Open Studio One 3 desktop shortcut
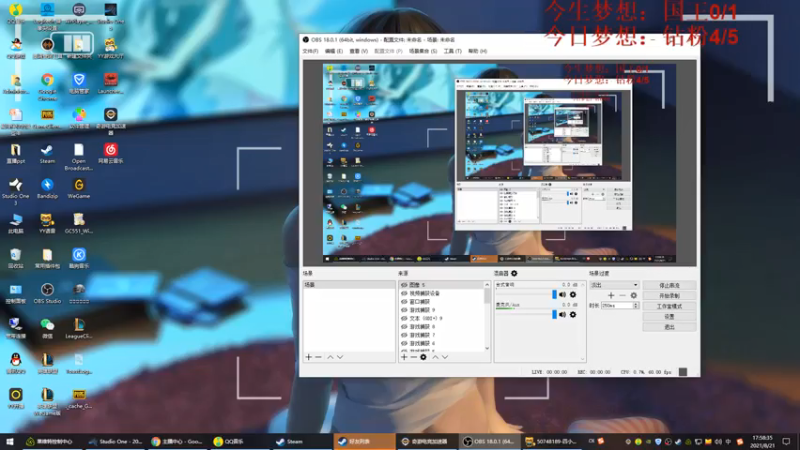The height and width of the screenshot is (450, 800). 15,191
